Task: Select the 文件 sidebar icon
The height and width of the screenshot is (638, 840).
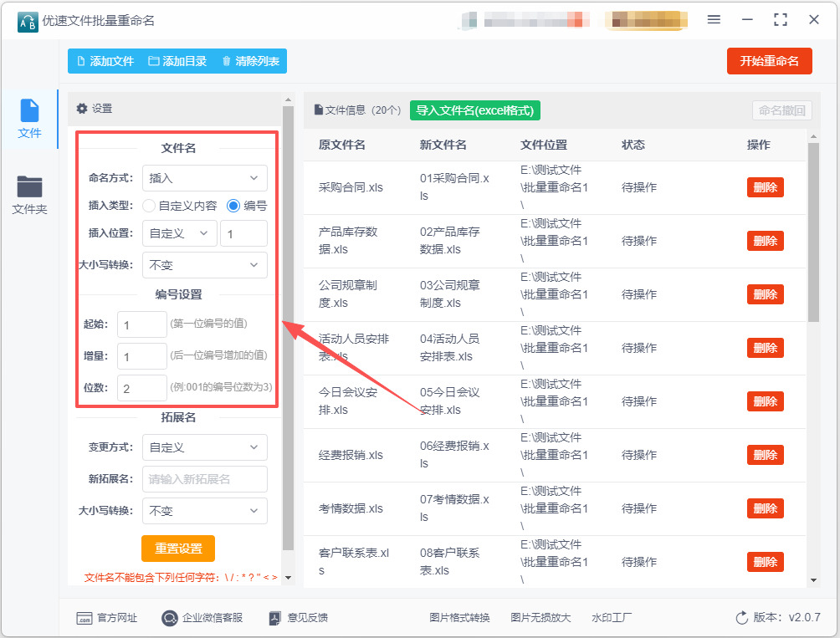Action: (29, 119)
